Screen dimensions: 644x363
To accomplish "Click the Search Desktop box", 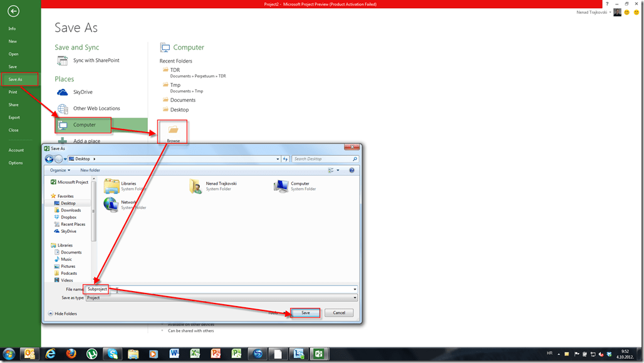I will [x=323, y=159].
